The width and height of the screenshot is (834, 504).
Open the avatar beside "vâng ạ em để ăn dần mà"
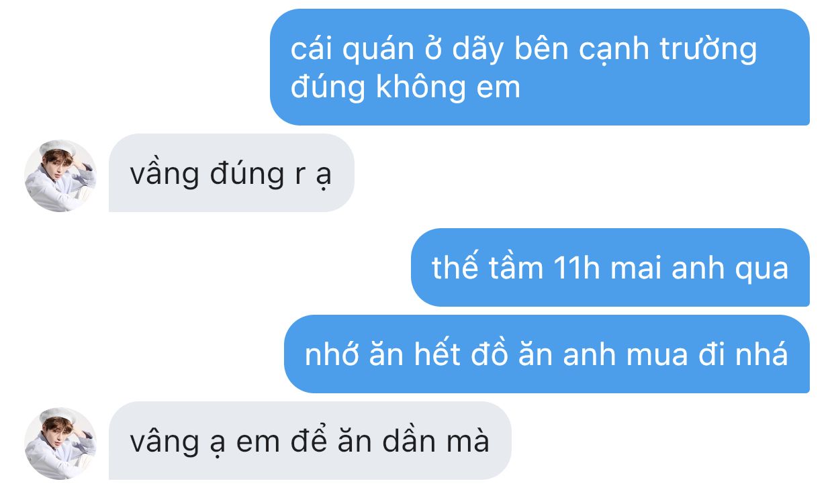60,444
